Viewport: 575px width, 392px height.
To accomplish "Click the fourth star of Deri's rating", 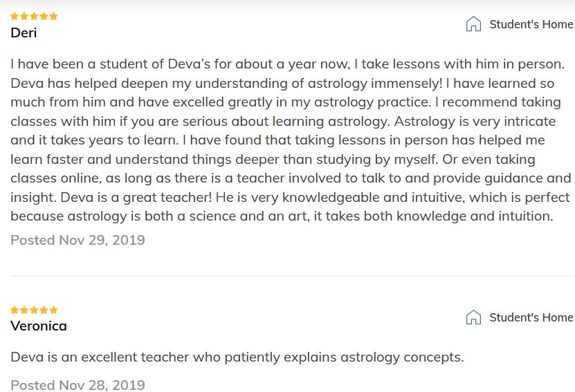I will [x=44, y=16].
